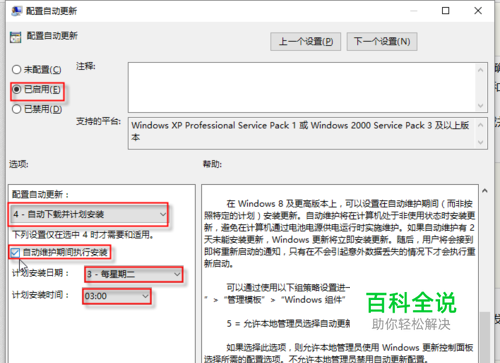Open the 计划安装时间 dropdown showing 03:00

point(116,296)
